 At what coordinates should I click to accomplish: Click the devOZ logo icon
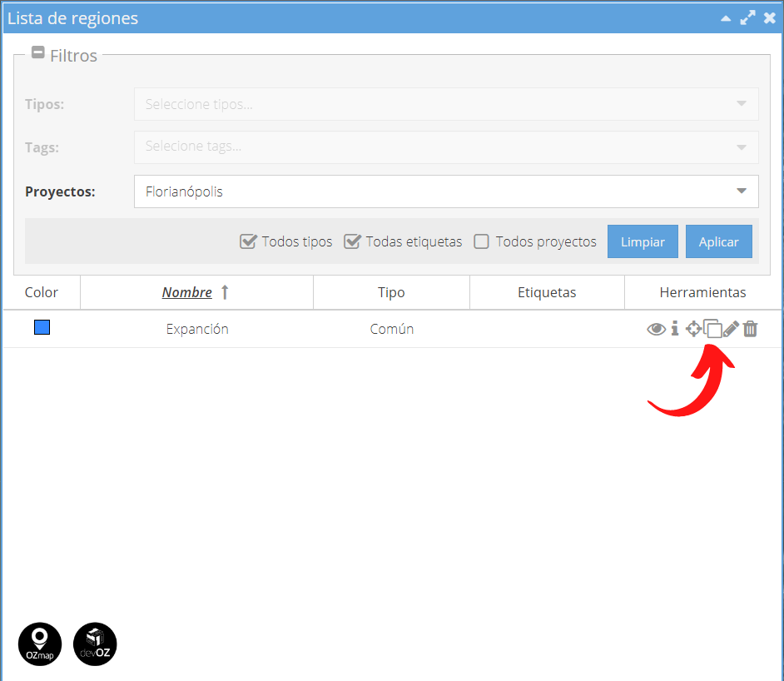(95, 644)
